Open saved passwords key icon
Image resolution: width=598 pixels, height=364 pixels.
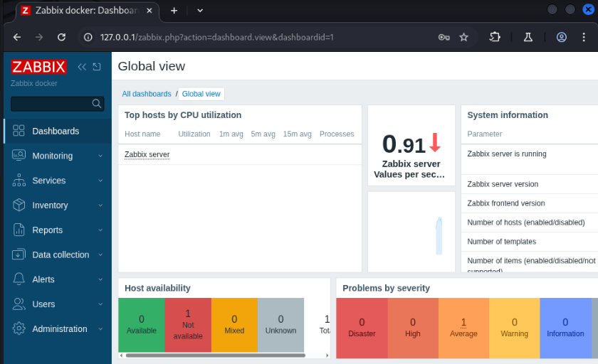pyautogui.click(x=444, y=37)
